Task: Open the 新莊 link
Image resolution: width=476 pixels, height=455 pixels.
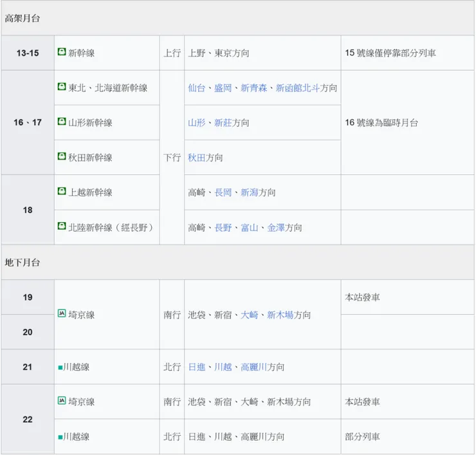Action: (x=223, y=123)
